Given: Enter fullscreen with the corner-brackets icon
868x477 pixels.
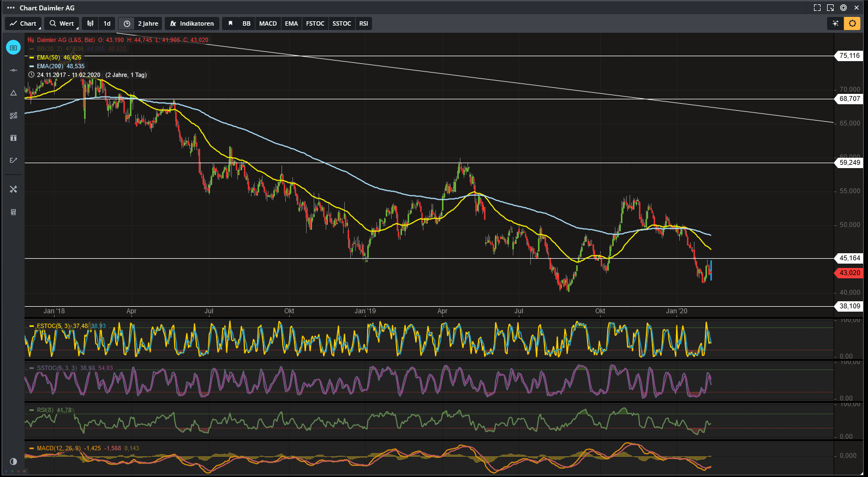Looking at the screenshot, I should (x=817, y=8).
